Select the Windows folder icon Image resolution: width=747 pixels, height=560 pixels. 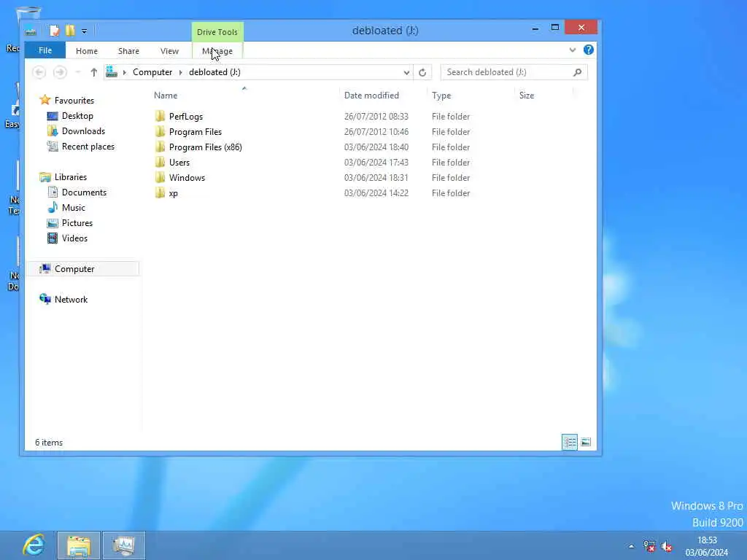coord(160,178)
